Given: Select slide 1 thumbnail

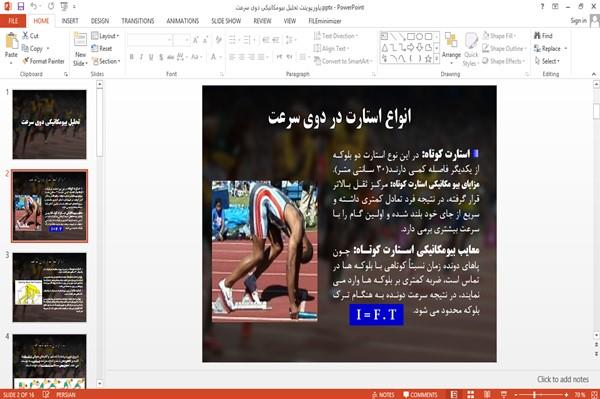Looking at the screenshot, I should point(49,124).
